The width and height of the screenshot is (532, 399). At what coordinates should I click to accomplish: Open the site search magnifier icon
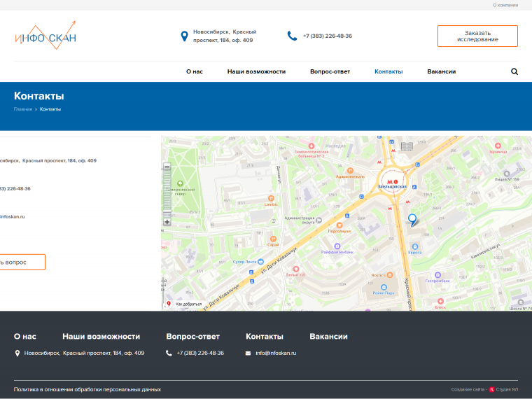(x=514, y=71)
